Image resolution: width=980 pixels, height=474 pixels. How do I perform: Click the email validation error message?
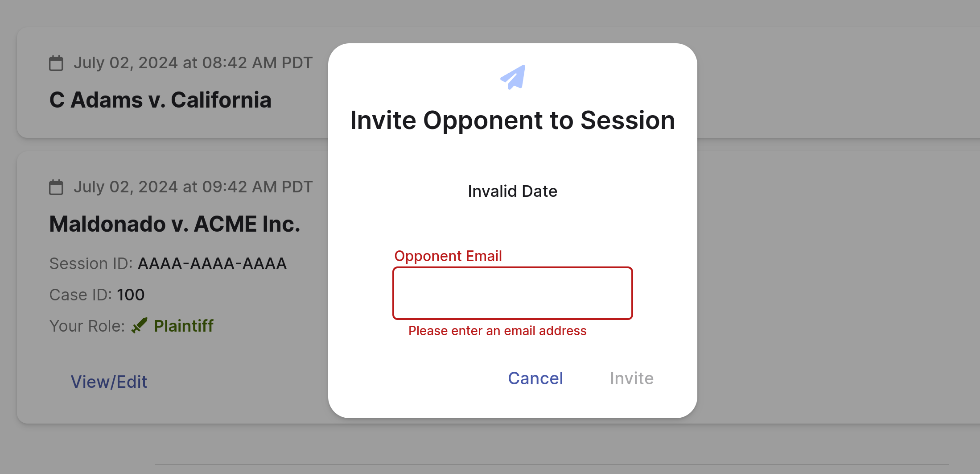click(x=497, y=331)
